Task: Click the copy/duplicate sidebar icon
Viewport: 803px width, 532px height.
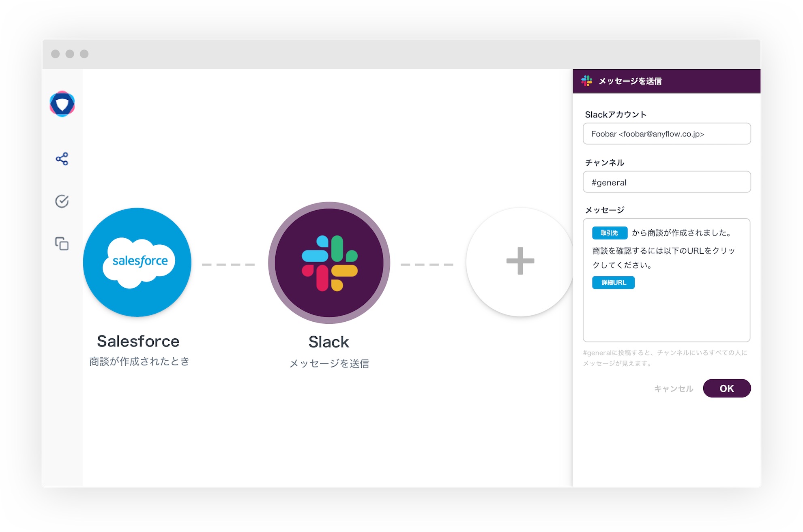Action: click(x=62, y=244)
